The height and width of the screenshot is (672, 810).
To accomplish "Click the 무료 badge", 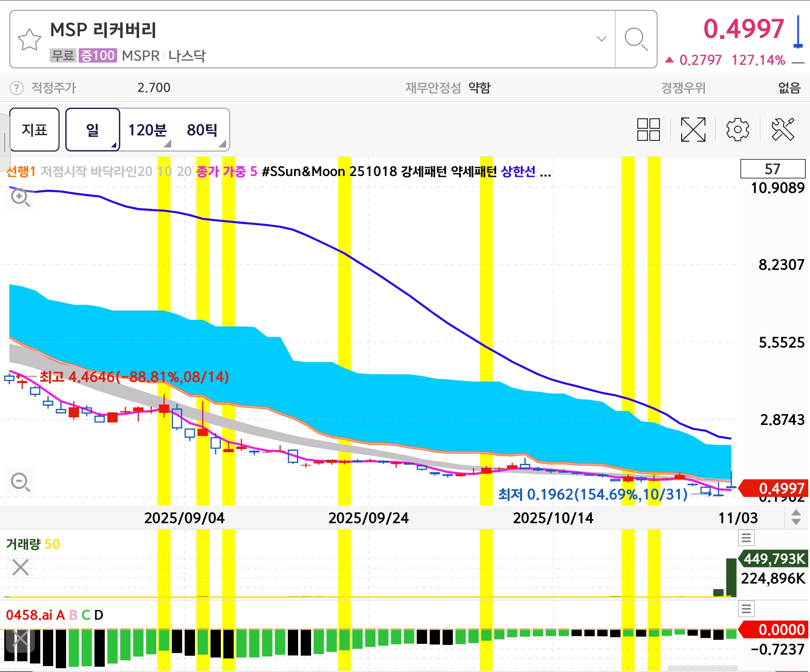I will (63, 55).
